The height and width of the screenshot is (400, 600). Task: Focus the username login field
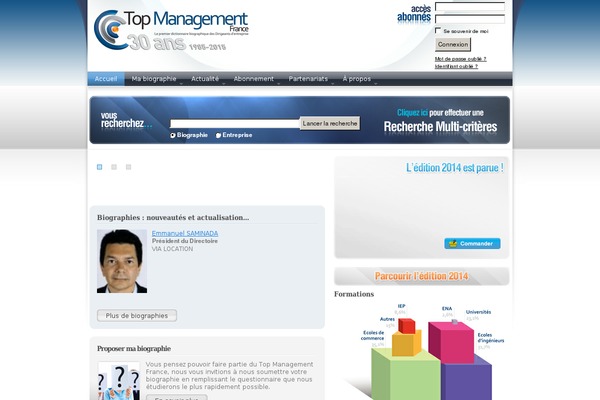pyautogui.click(x=470, y=7)
